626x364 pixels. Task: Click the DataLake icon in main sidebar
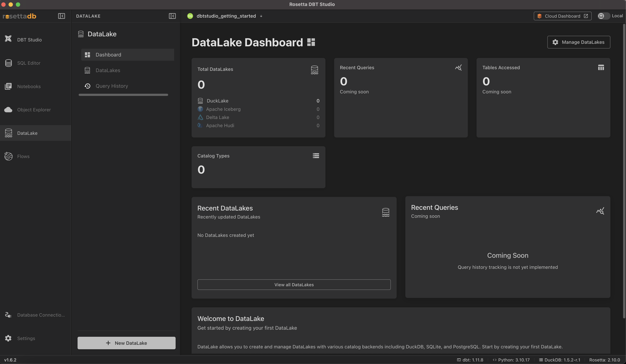(x=9, y=133)
